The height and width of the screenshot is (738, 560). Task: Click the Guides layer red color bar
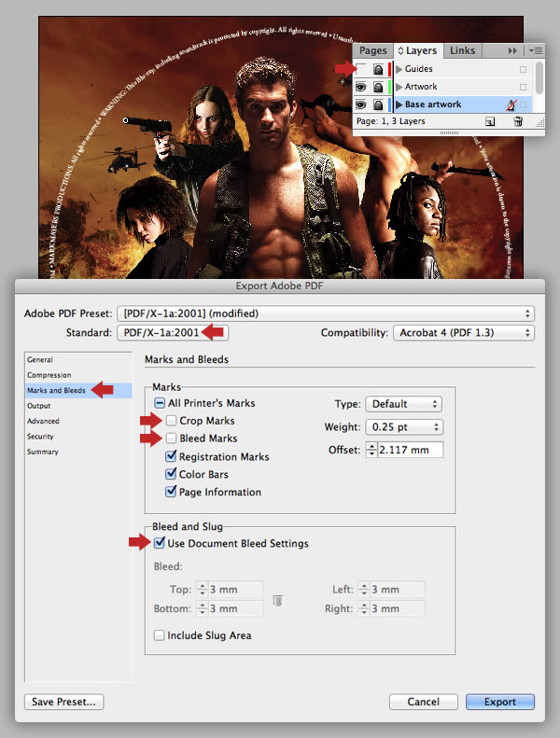coord(389,69)
